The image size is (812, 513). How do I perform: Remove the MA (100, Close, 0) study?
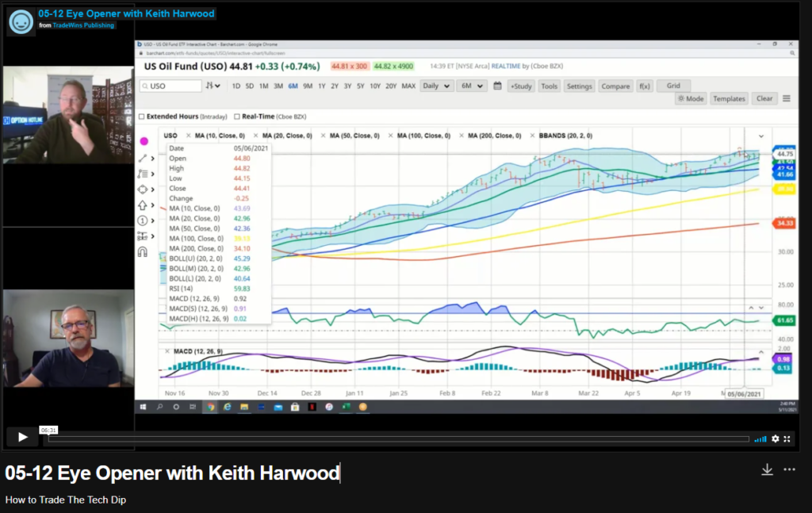(x=390, y=136)
